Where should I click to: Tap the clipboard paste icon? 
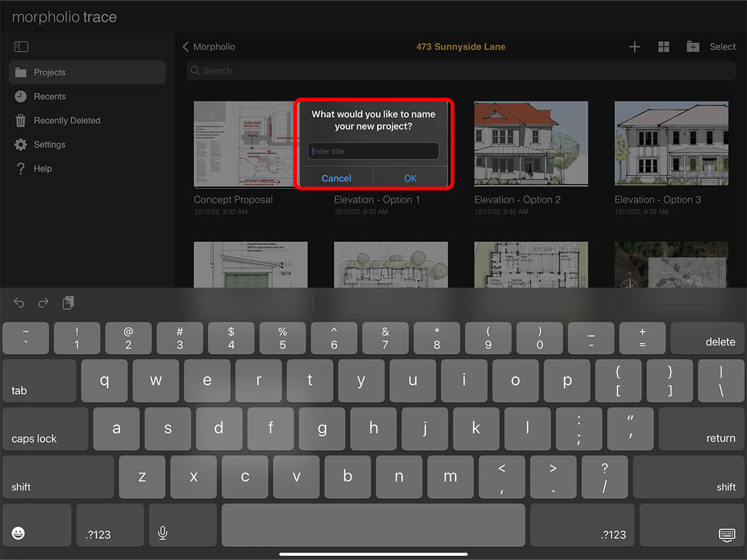point(68,303)
